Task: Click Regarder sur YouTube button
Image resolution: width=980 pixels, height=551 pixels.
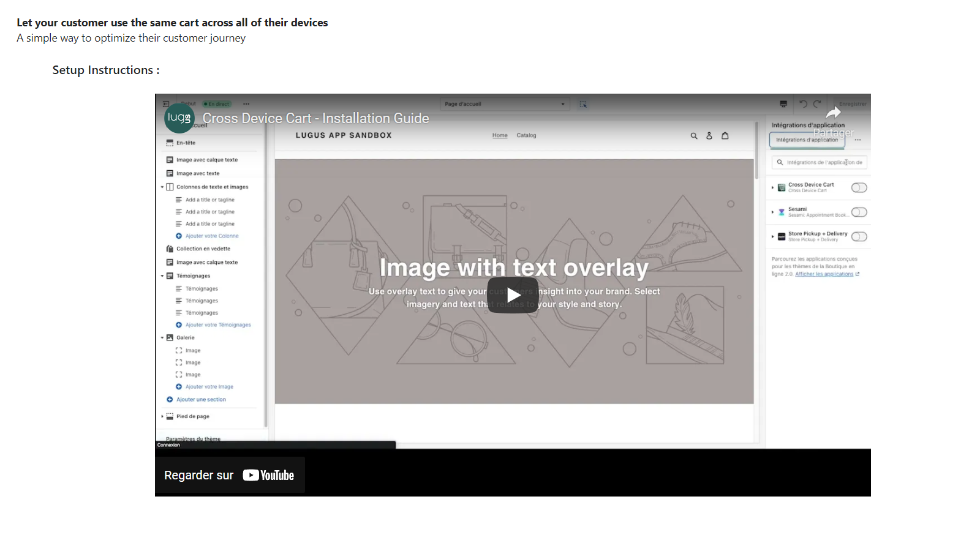Action: [230, 475]
